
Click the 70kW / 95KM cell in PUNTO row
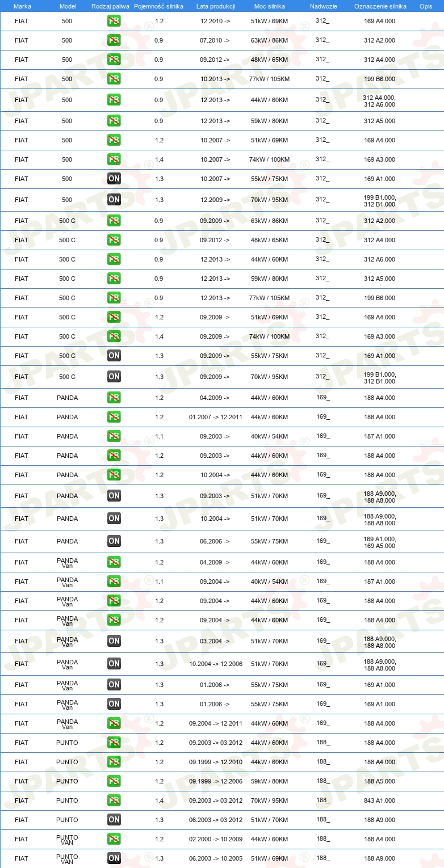tap(269, 800)
